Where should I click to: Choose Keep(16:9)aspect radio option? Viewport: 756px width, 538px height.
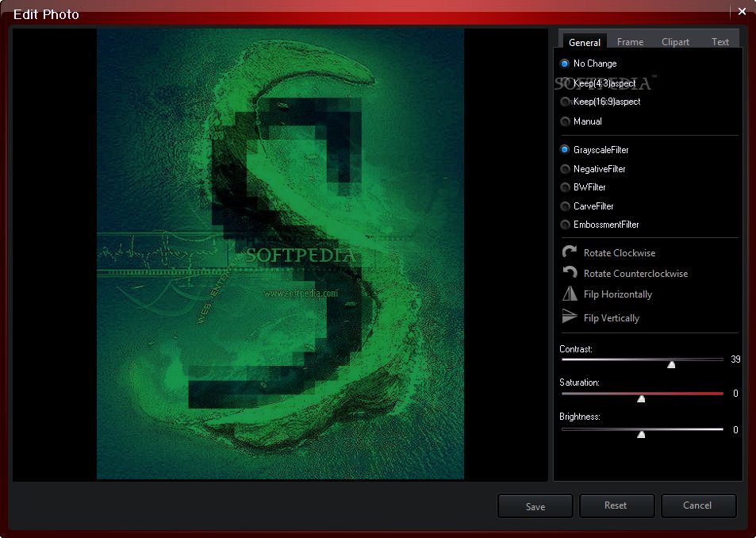click(601, 102)
